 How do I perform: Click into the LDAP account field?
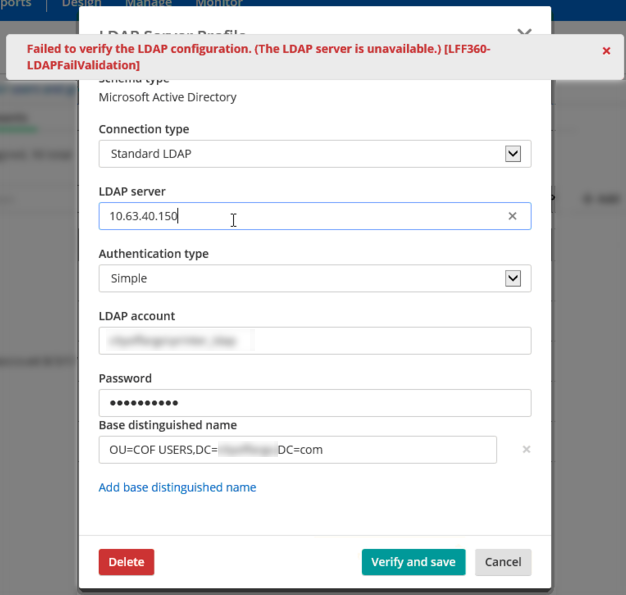(314, 341)
